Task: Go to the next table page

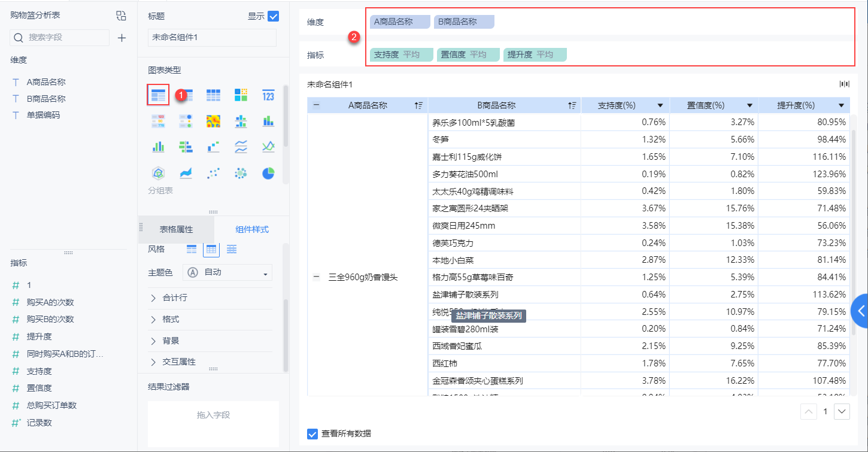Action: [x=842, y=411]
